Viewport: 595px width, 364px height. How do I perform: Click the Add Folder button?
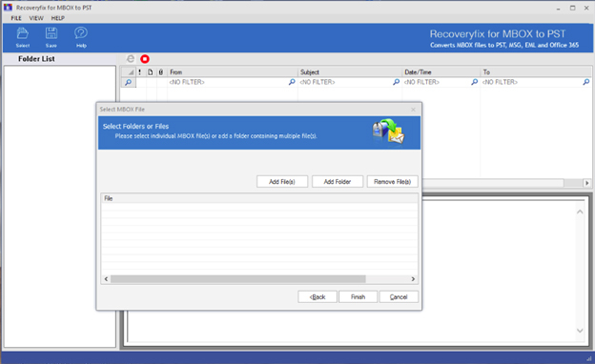click(x=337, y=182)
